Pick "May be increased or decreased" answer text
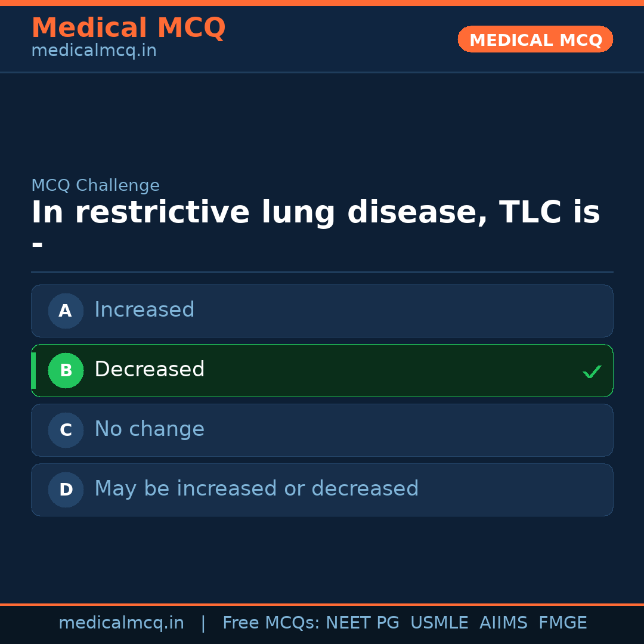Viewport: 644px width, 644px height. [x=256, y=489]
